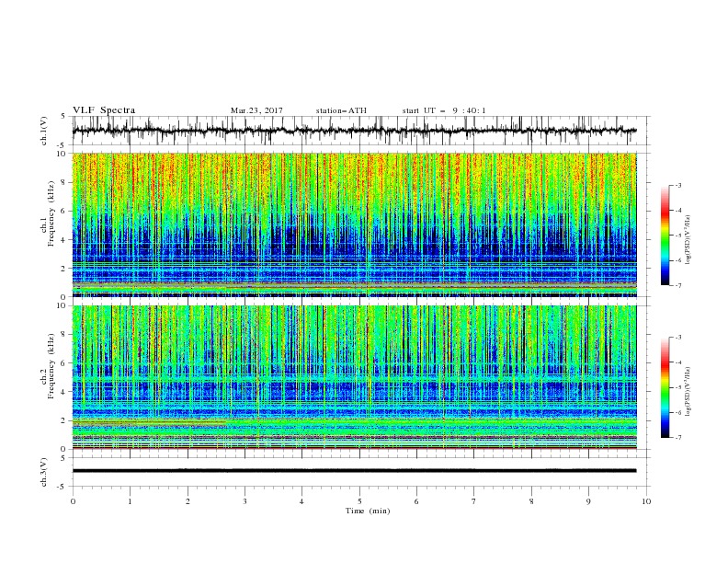This screenshot has width=728, height=563.
Task: Click the upper 'log(PSD)(V²/Hz)' colorbar label
Action: point(688,240)
